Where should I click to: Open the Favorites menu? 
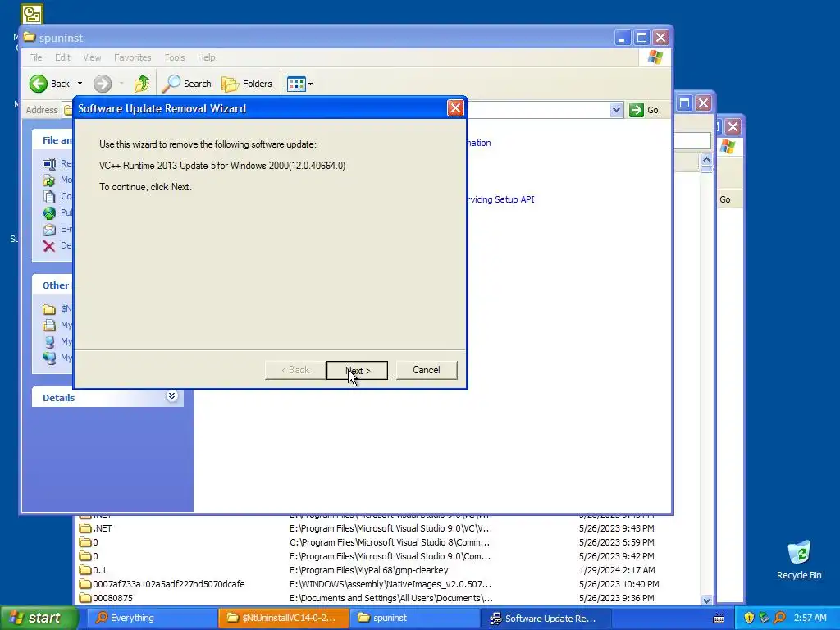pos(132,57)
